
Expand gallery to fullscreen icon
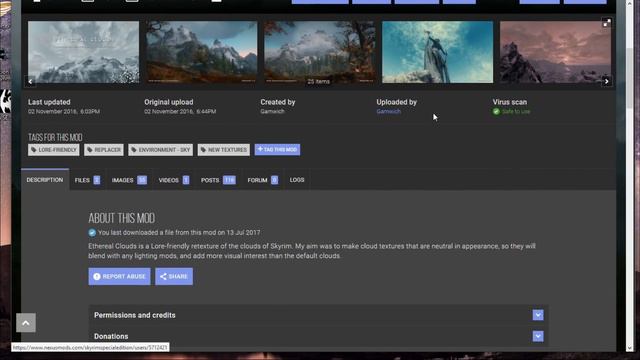(607, 23)
